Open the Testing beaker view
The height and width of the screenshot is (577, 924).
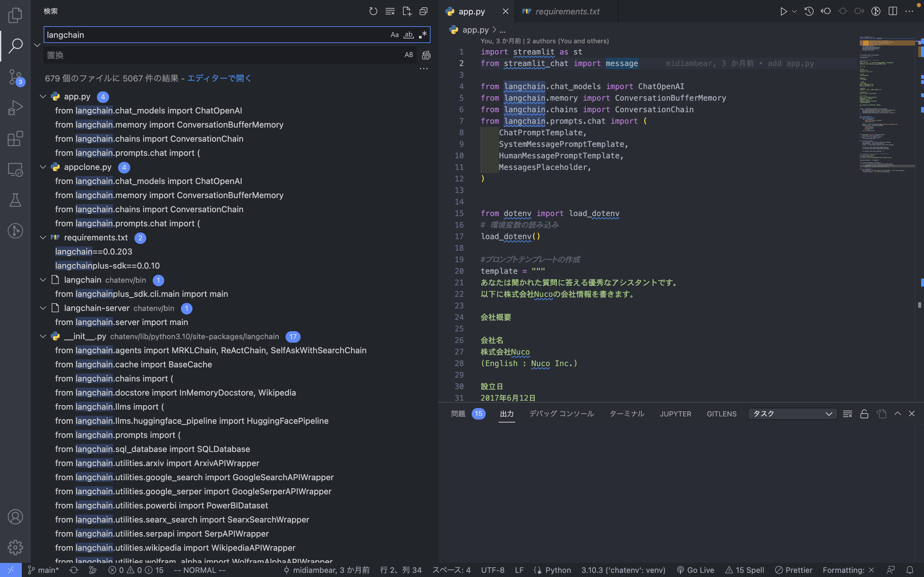click(15, 200)
